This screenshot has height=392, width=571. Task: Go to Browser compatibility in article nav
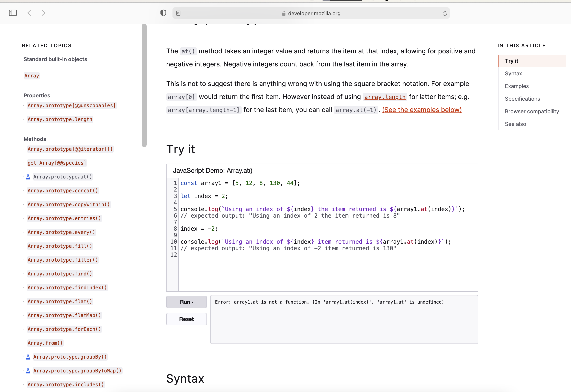(532, 111)
